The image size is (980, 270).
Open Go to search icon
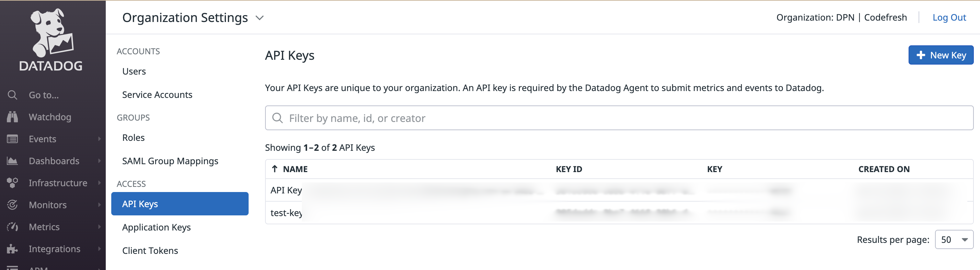pyautogui.click(x=12, y=95)
